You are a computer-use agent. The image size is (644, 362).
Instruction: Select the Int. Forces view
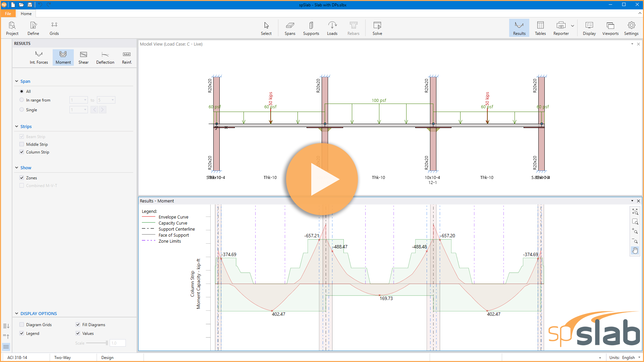click(x=39, y=57)
